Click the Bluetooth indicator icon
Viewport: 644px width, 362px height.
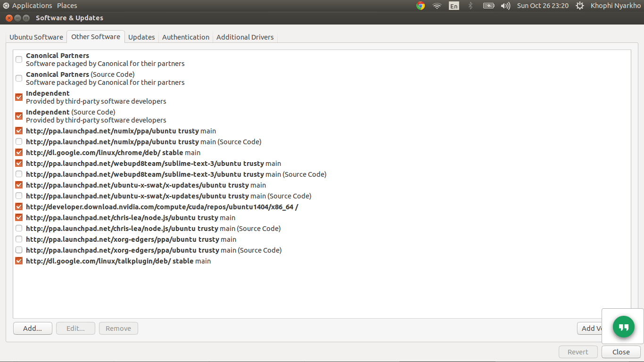[x=470, y=6]
